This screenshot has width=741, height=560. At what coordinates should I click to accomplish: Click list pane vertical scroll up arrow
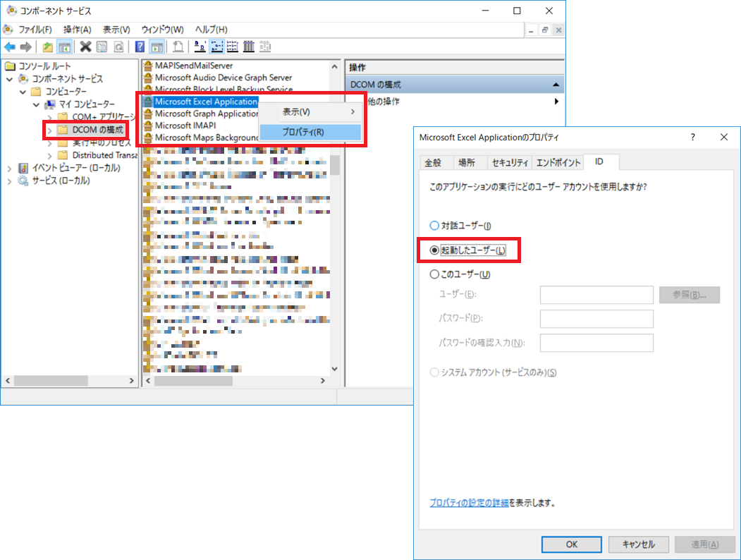pos(335,66)
